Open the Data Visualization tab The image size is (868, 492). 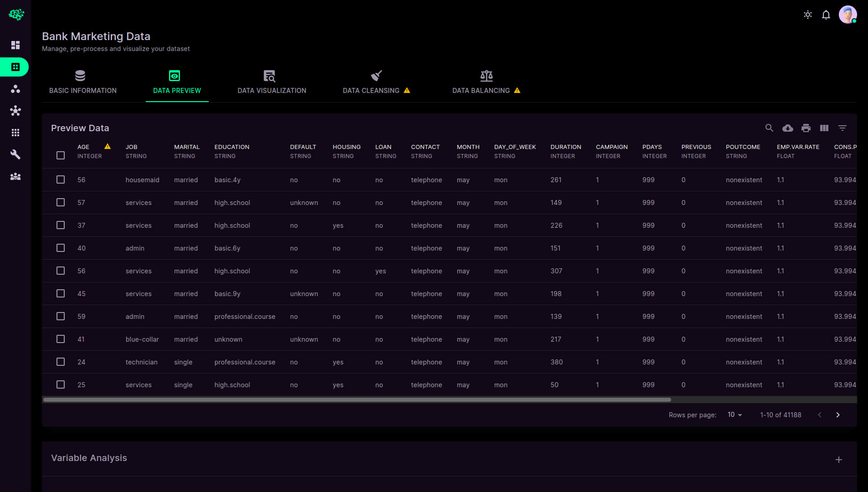[272, 82]
